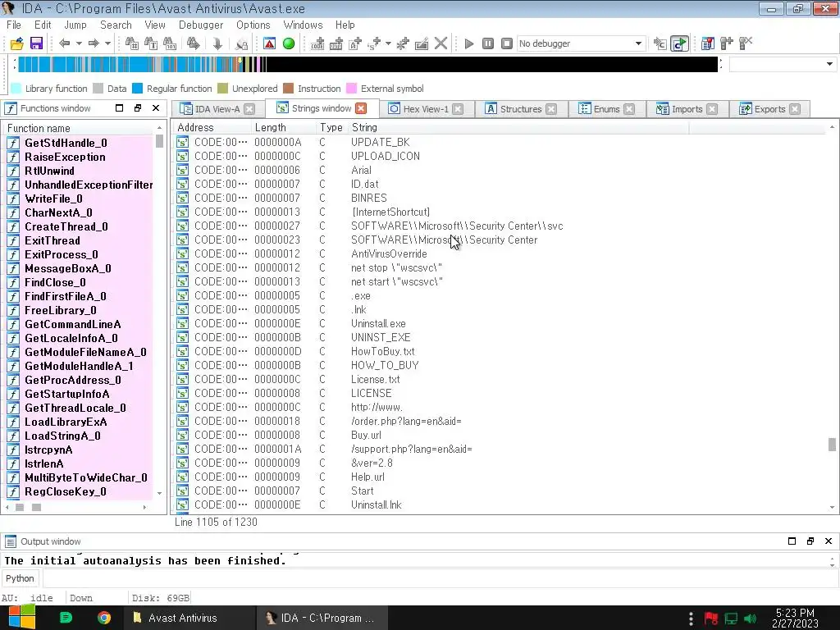Click the Regular function color legend swatch

pyautogui.click(x=137, y=89)
